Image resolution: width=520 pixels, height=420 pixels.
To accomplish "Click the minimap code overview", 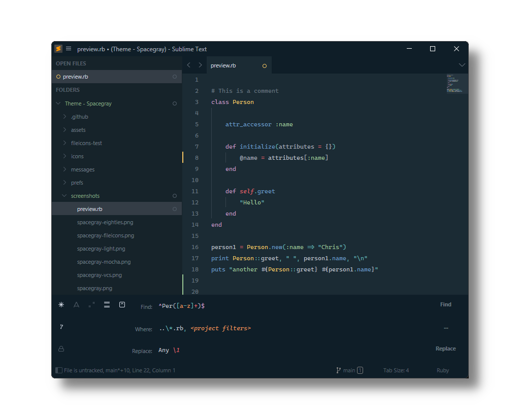I will (x=457, y=84).
